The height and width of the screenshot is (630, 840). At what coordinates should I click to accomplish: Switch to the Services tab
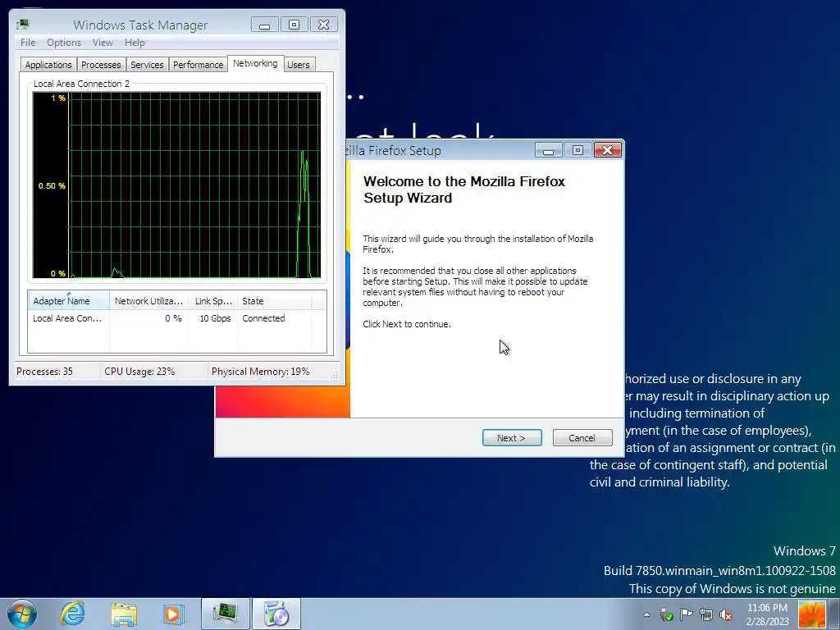pyautogui.click(x=147, y=65)
